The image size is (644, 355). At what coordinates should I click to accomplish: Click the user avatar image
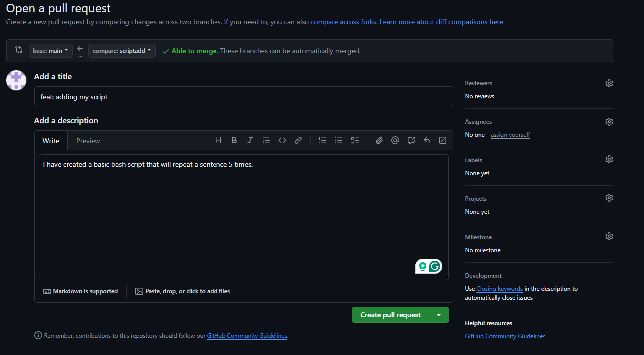[16, 80]
